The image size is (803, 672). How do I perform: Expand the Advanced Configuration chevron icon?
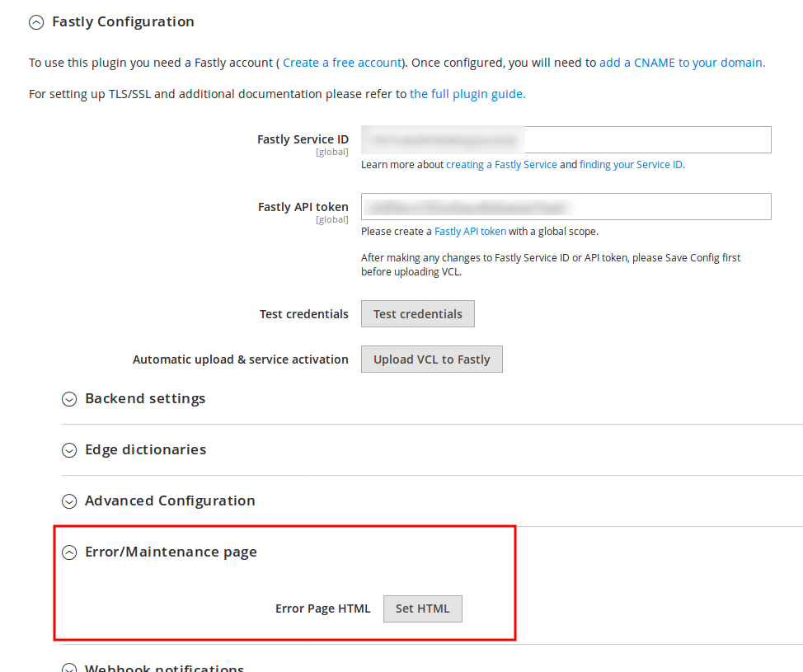click(69, 501)
